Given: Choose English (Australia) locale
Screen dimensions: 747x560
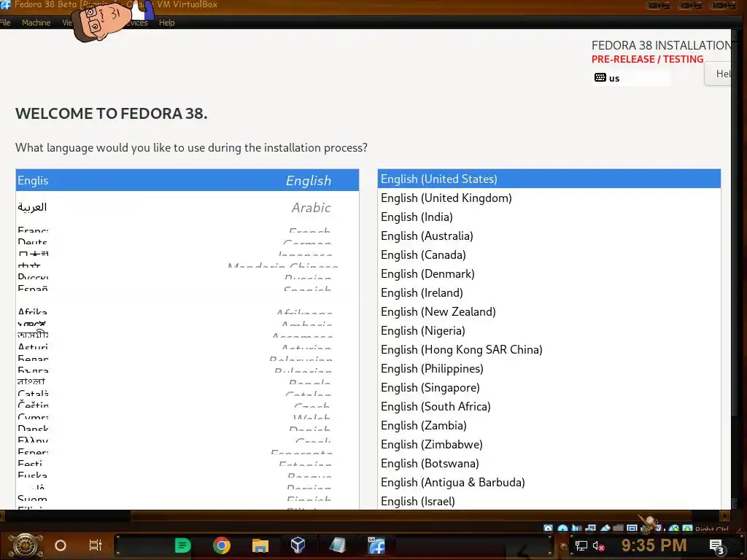Looking at the screenshot, I should coord(549,236).
